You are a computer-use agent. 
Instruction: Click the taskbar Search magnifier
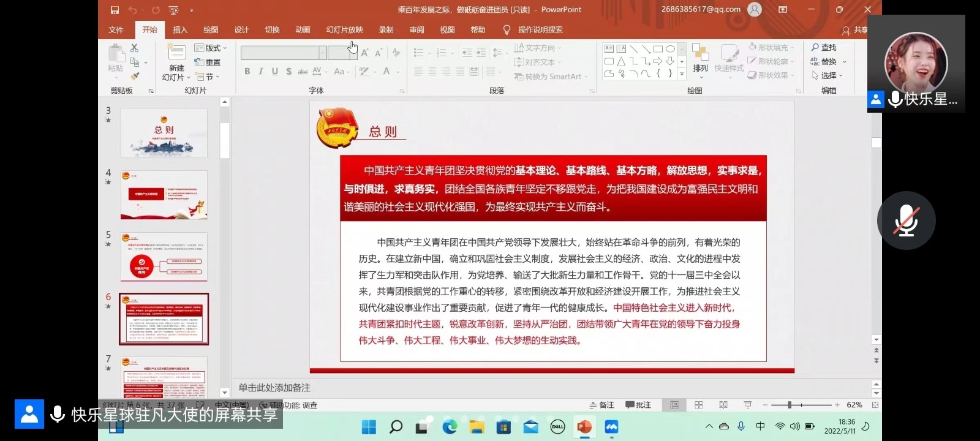[x=396, y=427]
